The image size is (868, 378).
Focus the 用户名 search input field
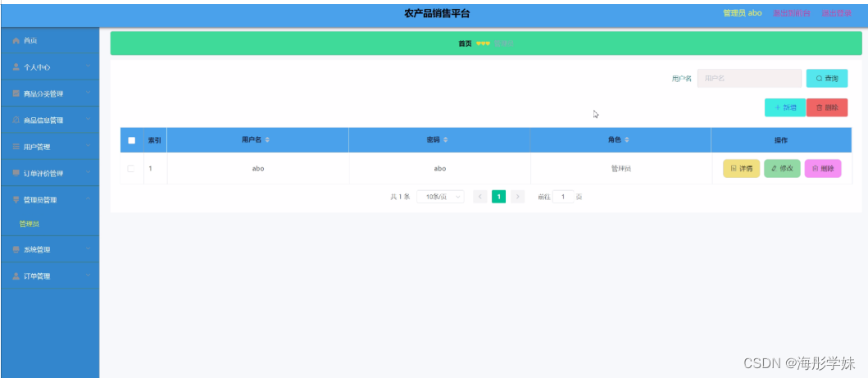point(749,79)
